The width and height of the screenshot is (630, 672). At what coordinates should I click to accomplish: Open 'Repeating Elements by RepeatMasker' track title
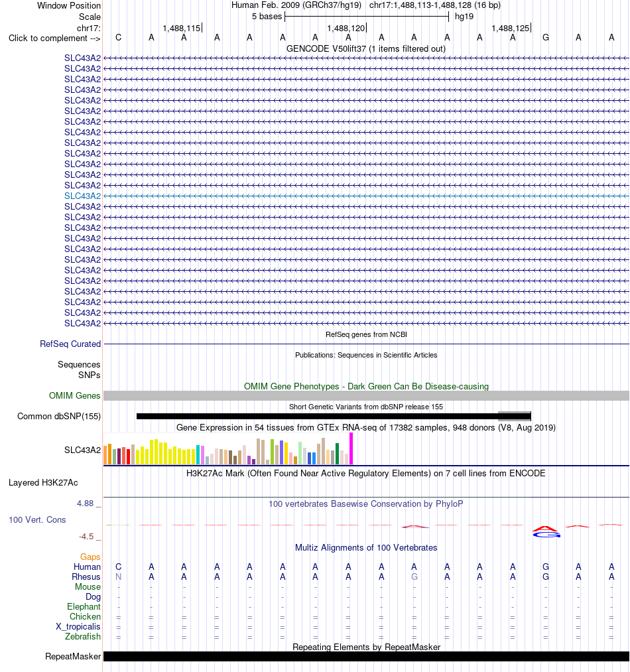[367, 647]
